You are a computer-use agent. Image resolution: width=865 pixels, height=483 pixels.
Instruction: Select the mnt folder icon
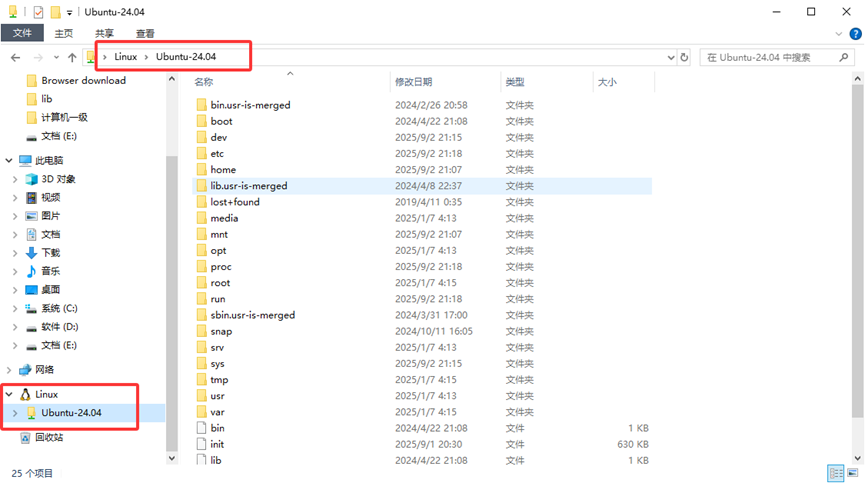(201, 234)
